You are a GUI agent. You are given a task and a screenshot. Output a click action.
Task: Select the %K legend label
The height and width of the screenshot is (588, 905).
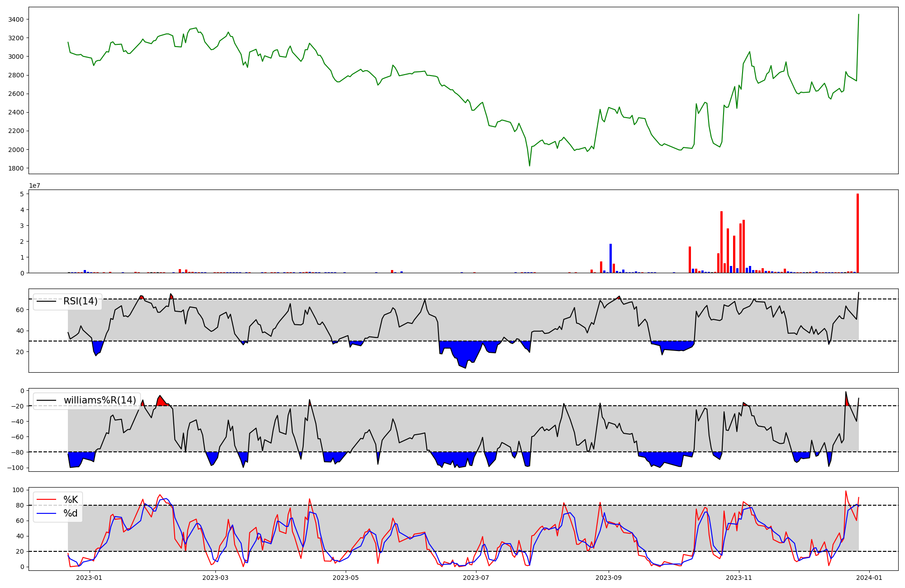[x=71, y=500]
